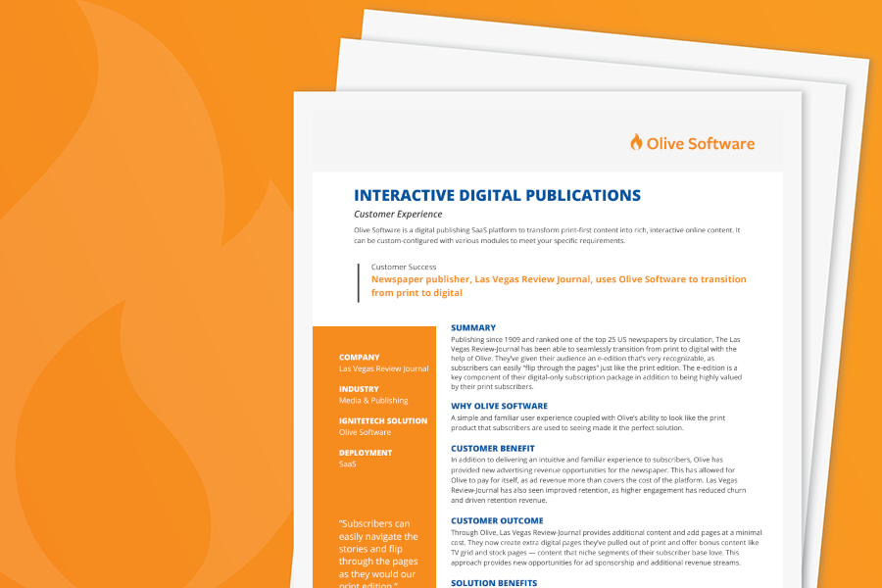Click the INDUSTRY label in sidebar
The width and height of the screenshot is (882, 588).
(x=359, y=389)
